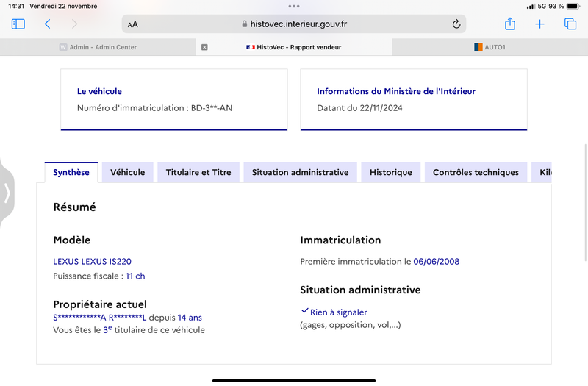This screenshot has width=588, height=386.
Task: Close the HistoVec tab
Action: (204, 47)
